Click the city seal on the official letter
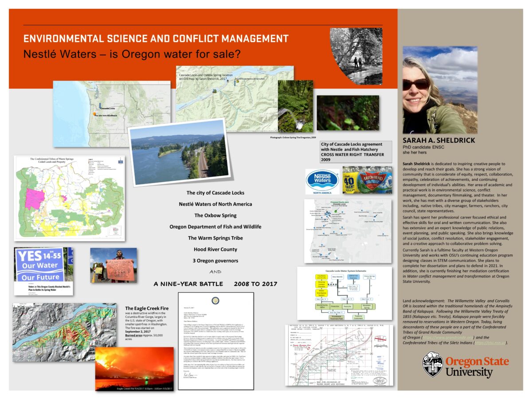The height and width of the screenshot is (399, 532). tap(215, 301)
